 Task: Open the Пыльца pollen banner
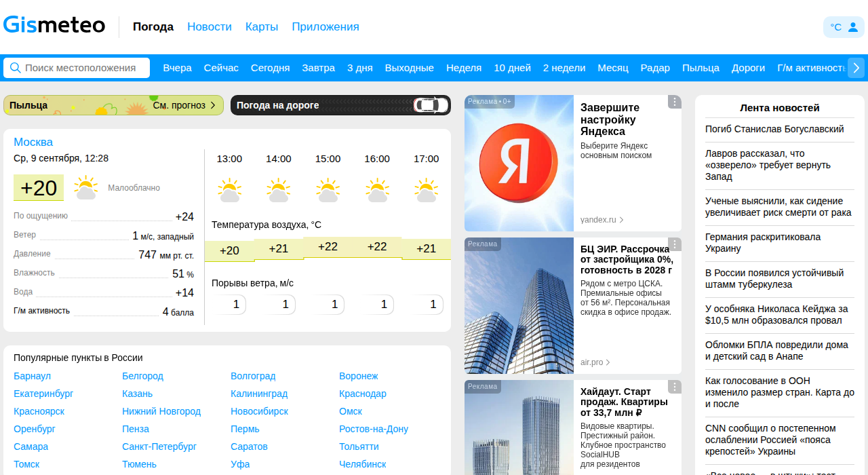pyautogui.click(x=113, y=105)
